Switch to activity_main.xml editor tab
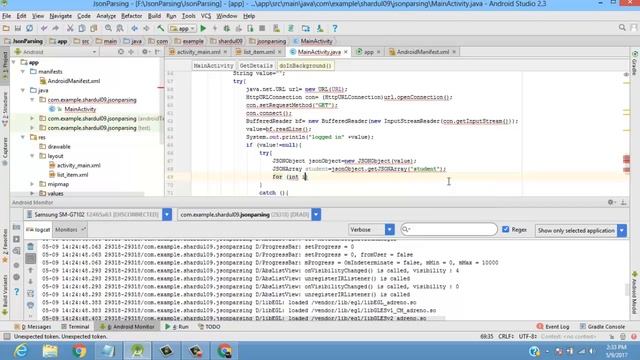 click(x=198, y=52)
